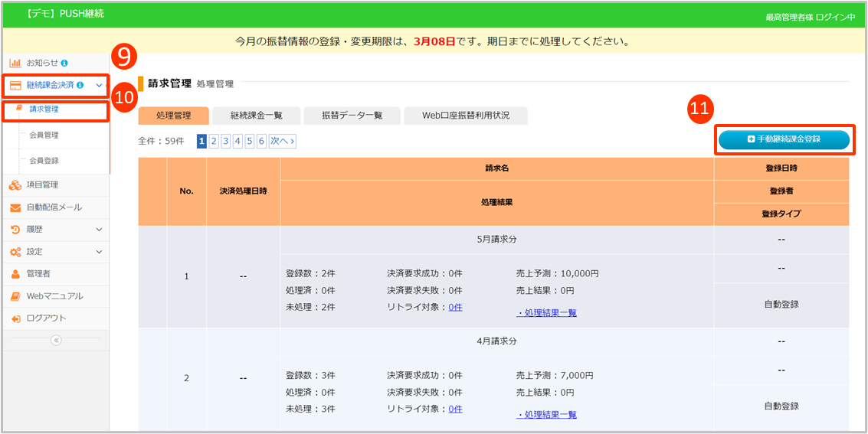Image resolution: width=868 pixels, height=434 pixels.
Task: Expand the 設定 menu chevron
Action: click(x=99, y=251)
